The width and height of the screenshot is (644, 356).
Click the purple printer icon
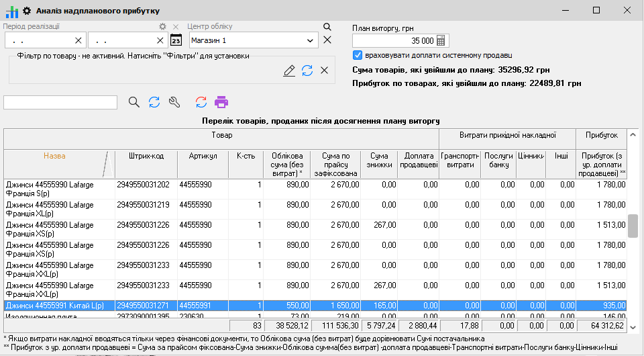pos(221,102)
